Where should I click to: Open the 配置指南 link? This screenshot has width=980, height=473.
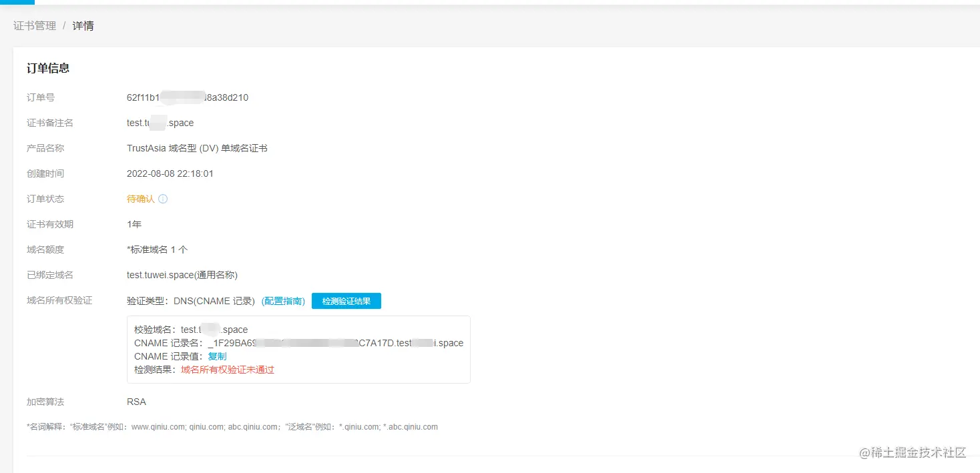(x=283, y=302)
